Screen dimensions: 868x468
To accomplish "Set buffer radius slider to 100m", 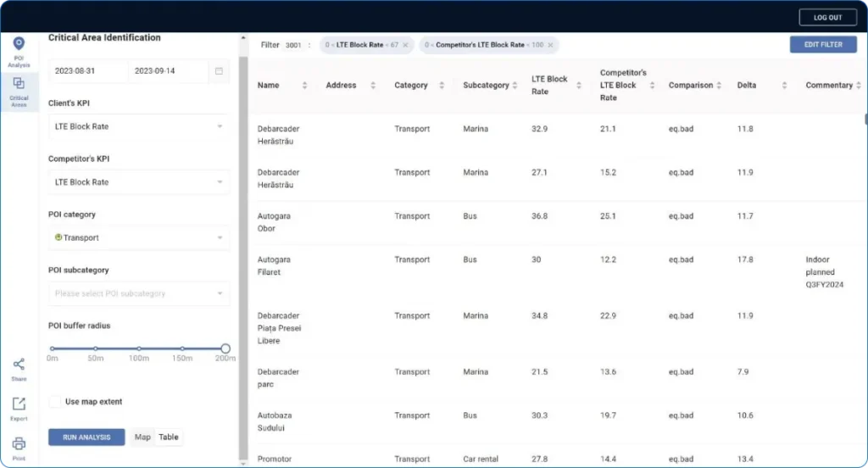I will click(139, 348).
